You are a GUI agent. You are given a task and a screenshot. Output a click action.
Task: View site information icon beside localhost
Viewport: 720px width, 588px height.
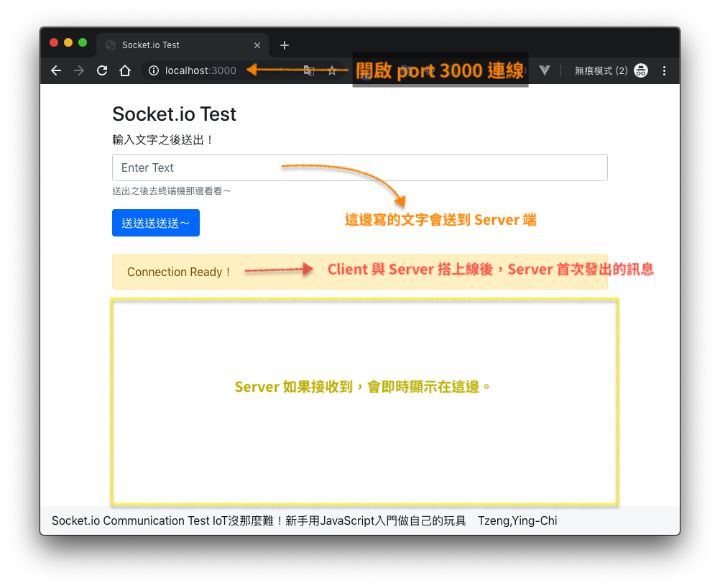click(154, 70)
